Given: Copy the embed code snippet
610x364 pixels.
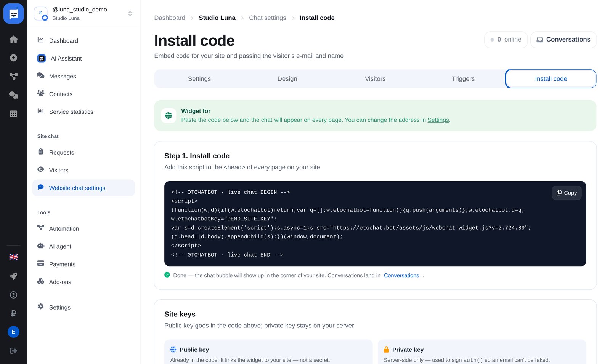Looking at the screenshot, I should tap(567, 193).
